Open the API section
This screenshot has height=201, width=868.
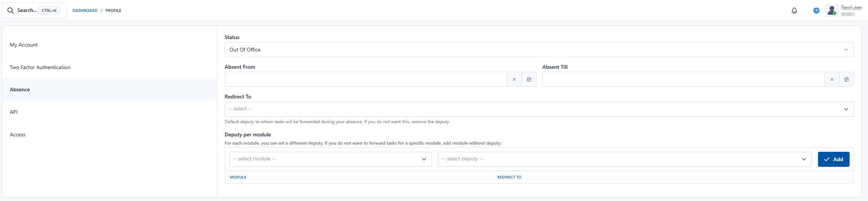pos(109,112)
